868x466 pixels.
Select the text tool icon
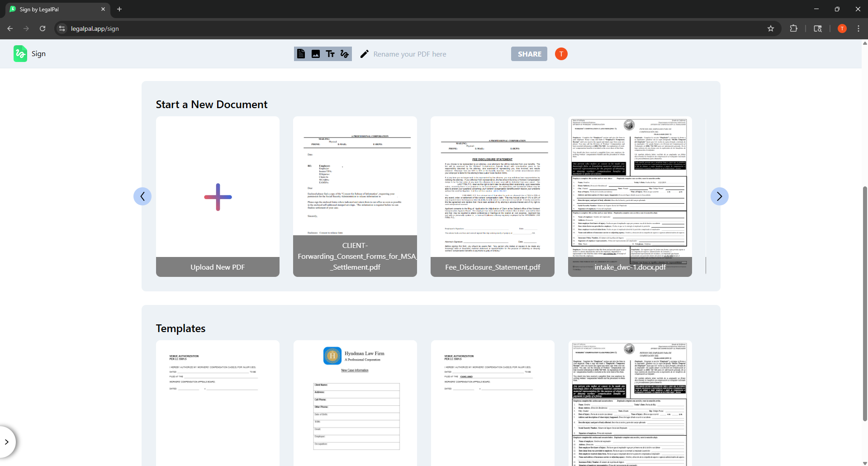click(330, 54)
